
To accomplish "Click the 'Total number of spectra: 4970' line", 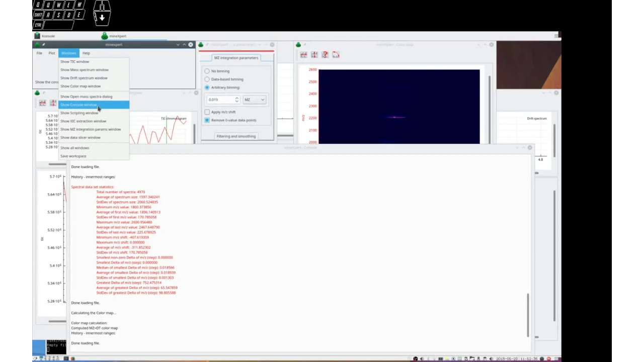I will pyautogui.click(x=121, y=192).
